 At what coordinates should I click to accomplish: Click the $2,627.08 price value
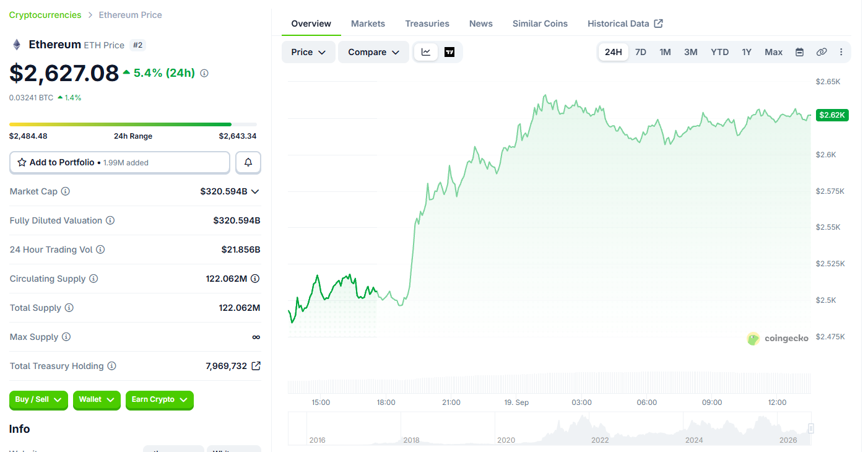[x=64, y=73]
